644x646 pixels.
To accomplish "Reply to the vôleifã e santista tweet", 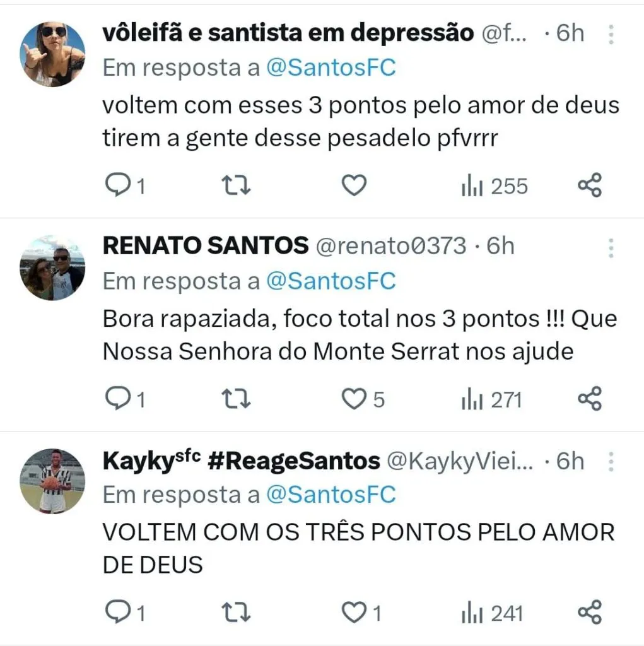I will coord(116,186).
